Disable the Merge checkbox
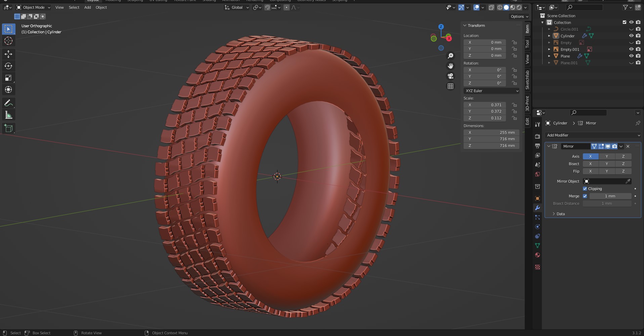 point(585,196)
